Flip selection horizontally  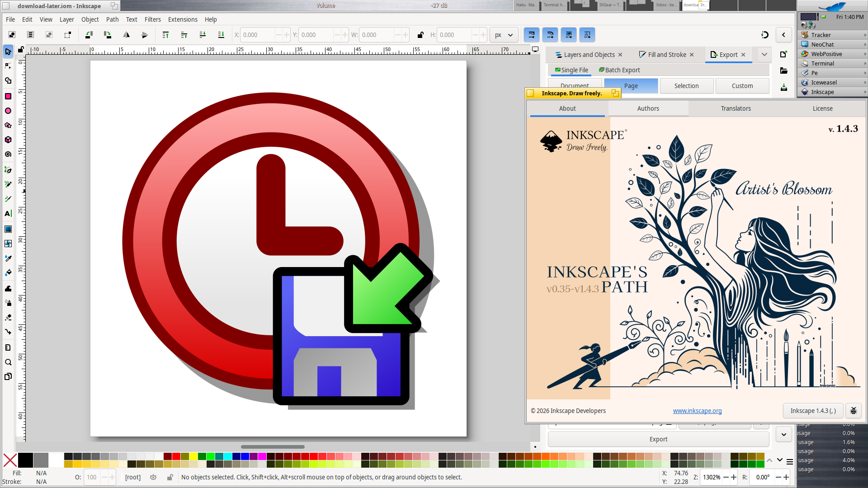pyautogui.click(x=126, y=35)
